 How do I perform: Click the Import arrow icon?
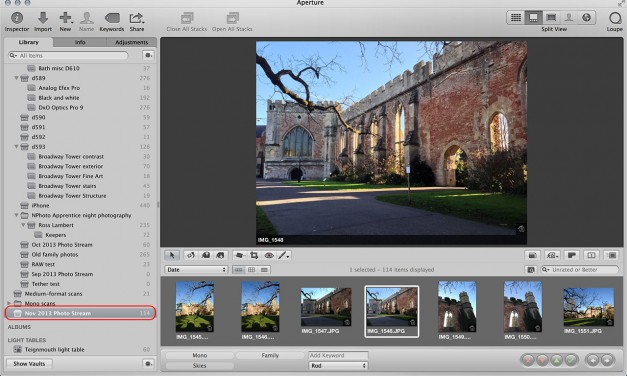point(43,18)
